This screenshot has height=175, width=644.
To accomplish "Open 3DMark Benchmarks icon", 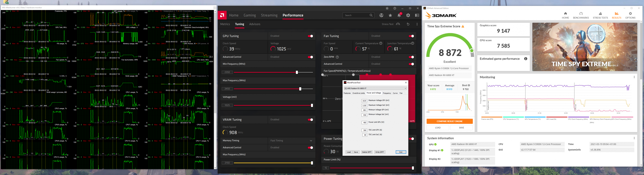I will pos(581,14).
